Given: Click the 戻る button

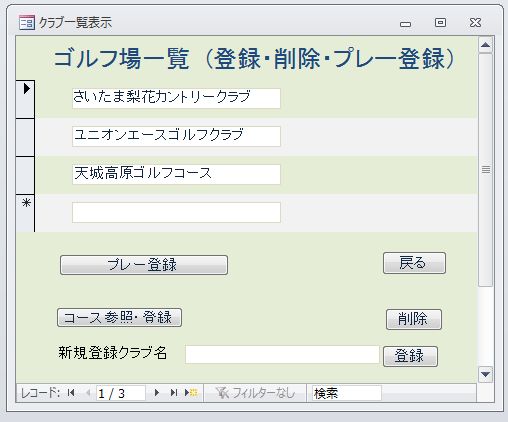Looking at the screenshot, I should pyautogui.click(x=414, y=263).
